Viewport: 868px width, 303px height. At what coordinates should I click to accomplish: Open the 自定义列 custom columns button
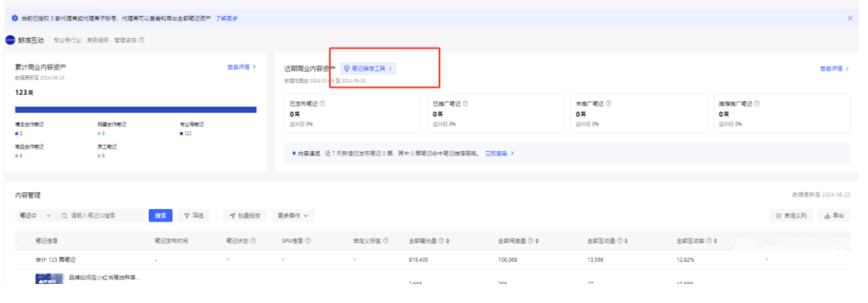click(791, 216)
